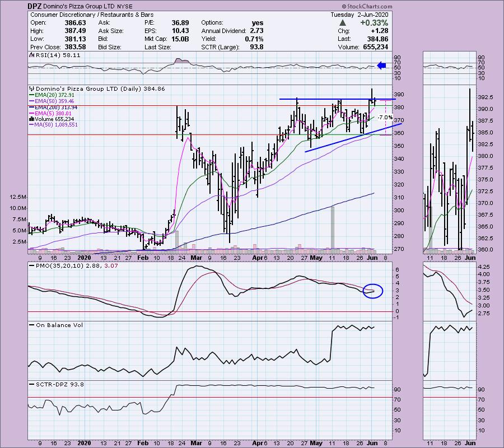Click the Mkt Cap value 15.0B

tap(180, 39)
